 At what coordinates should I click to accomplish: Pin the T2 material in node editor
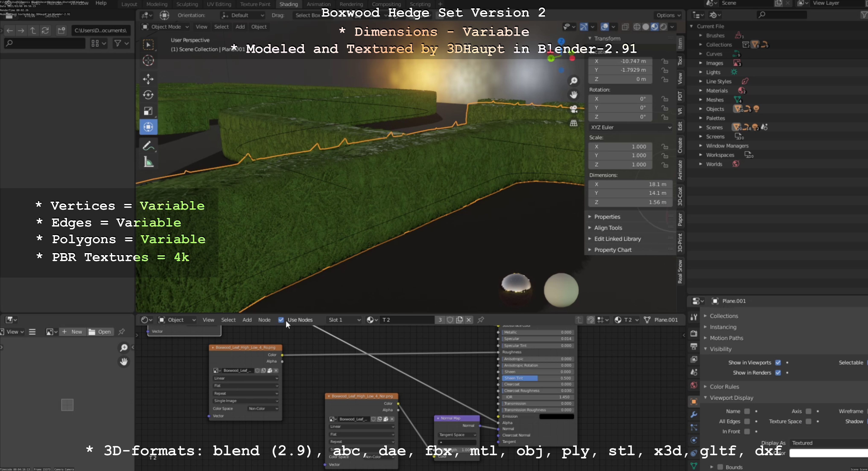481,320
